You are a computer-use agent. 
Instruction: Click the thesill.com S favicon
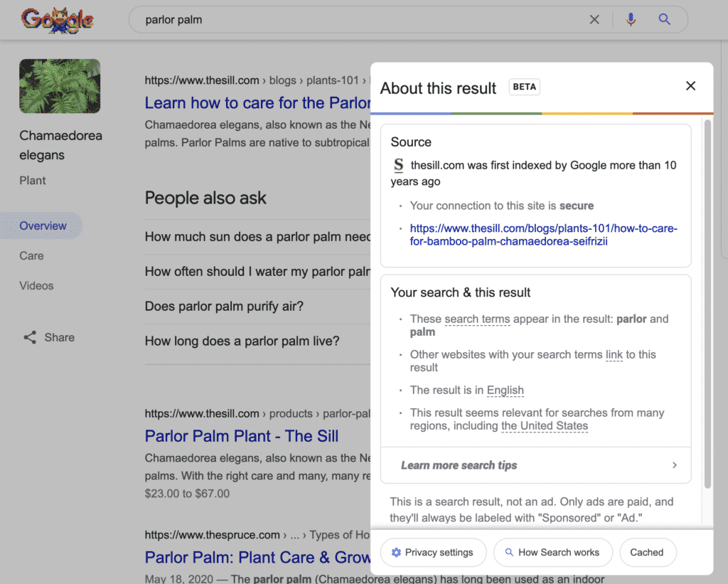pyautogui.click(x=398, y=165)
